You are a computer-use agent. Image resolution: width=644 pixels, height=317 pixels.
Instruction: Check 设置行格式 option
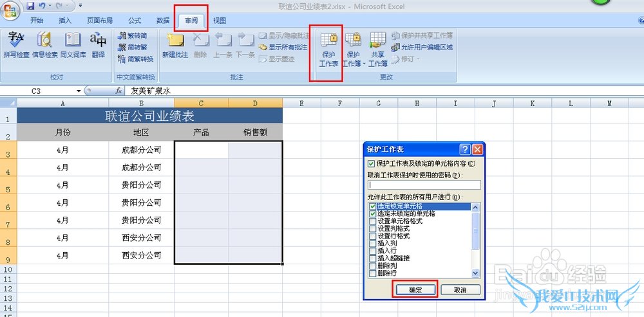pos(372,236)
